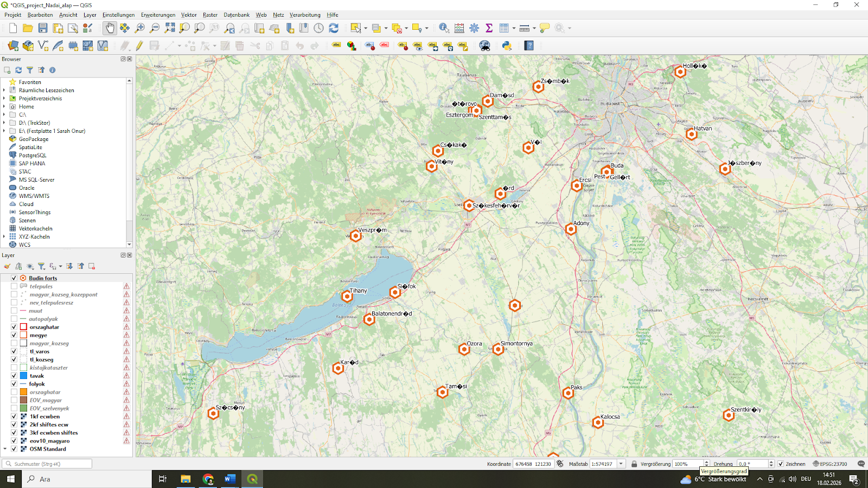868x488 pixels.
Task: Open the Vektor menu
Action: tap(189, 15)
